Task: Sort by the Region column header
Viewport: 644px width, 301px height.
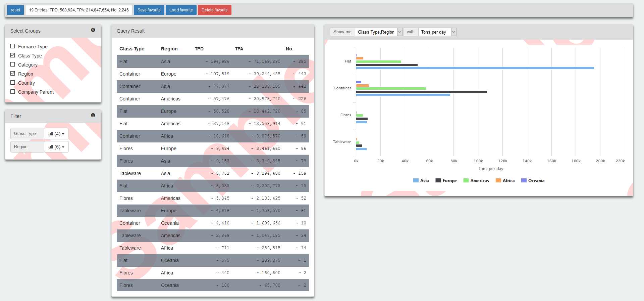Action: (x=169, y=49)
